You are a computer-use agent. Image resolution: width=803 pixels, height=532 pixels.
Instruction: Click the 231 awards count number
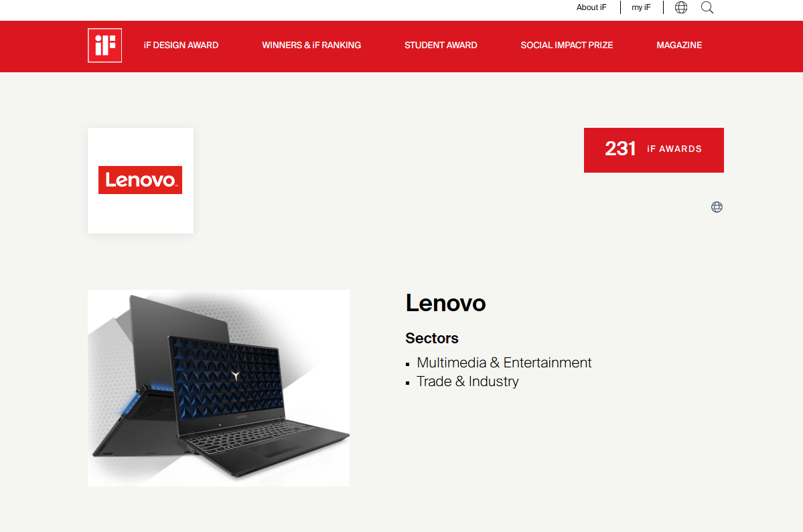[620, 149]
